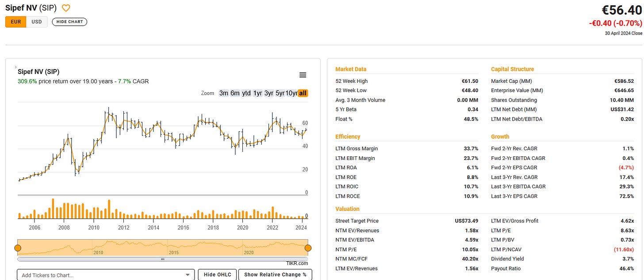Screen dimensions: 644x280
Task: Switch currency to USD
Action: 37,22
